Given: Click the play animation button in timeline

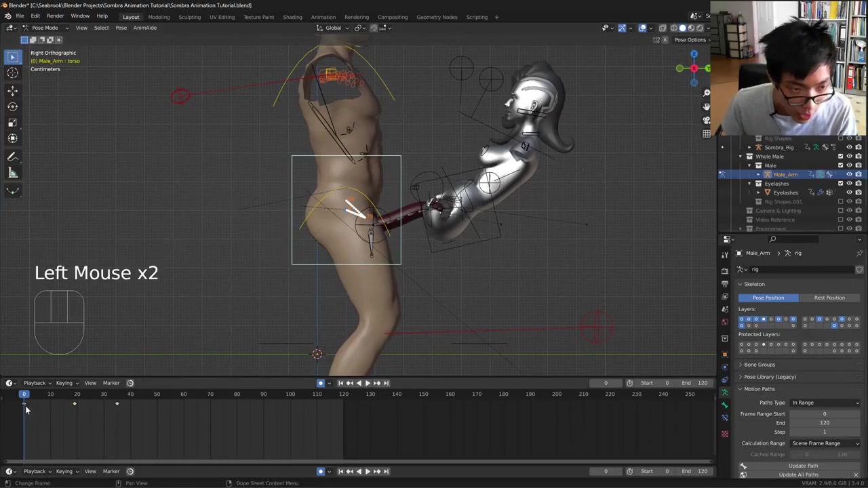Looking at the screenshot, I should coord(368,383).
